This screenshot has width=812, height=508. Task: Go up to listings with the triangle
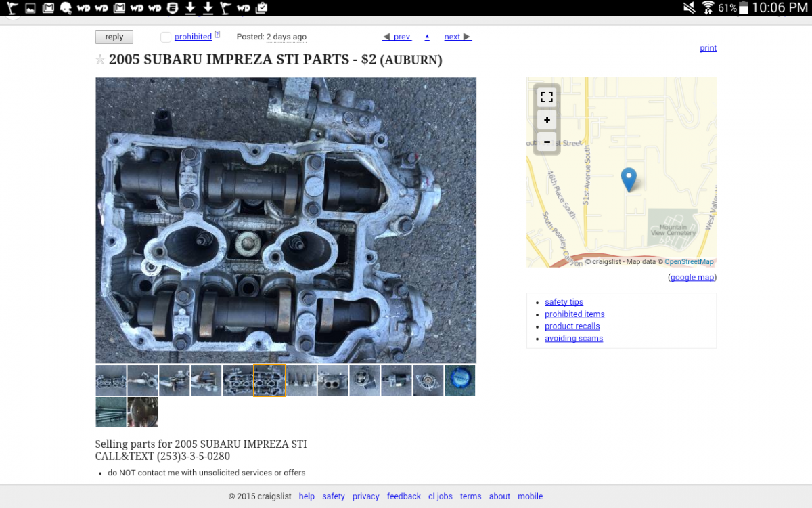pos(427,37)
